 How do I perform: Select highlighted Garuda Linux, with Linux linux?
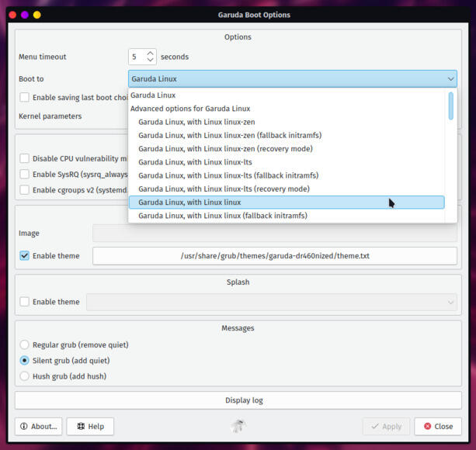[x=287, y=202]
